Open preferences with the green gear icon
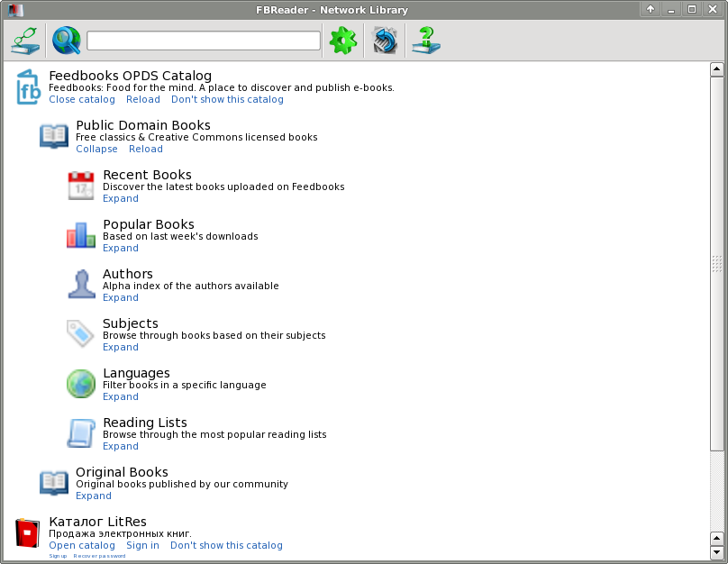Image resolution: width=728 pixels, height=564 pixels. [343, 41]
